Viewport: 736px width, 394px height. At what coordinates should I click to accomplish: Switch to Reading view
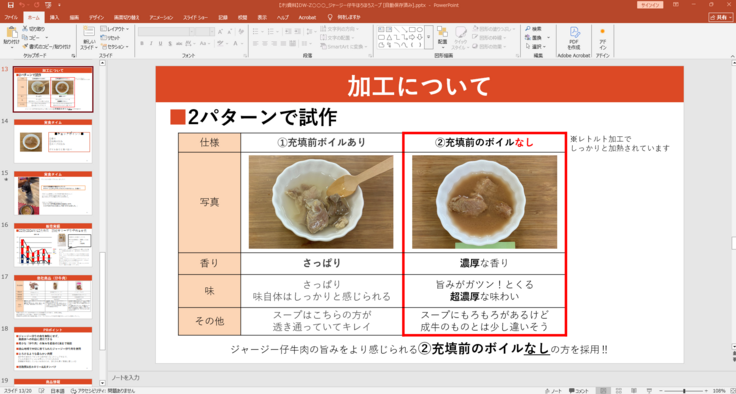(x=634, y=391)
